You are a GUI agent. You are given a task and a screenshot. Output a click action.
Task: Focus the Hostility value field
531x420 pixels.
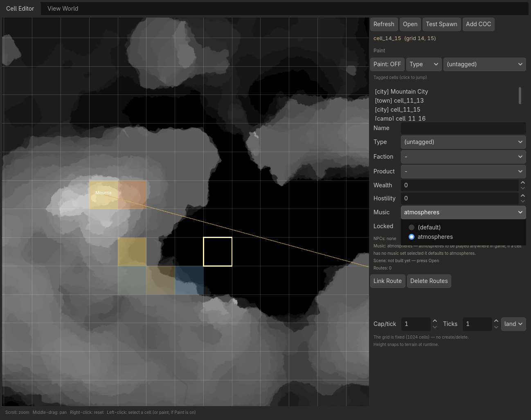point(459,198)
